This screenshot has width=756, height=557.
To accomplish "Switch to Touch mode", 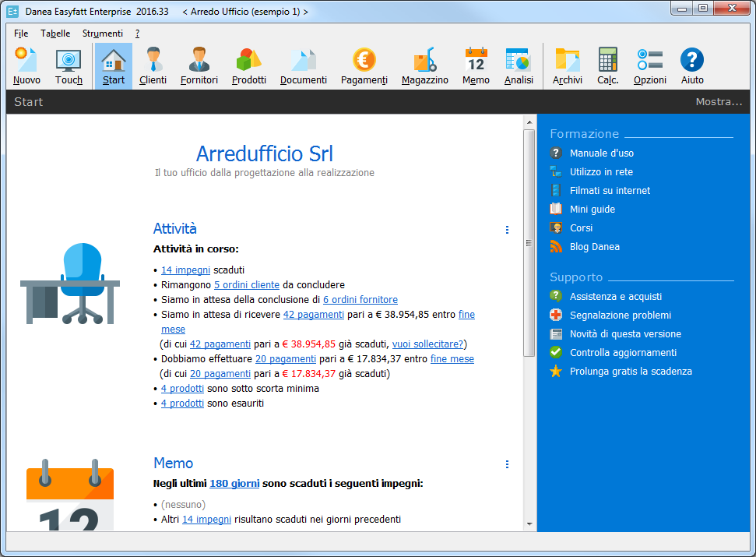I will coord(69,66).
